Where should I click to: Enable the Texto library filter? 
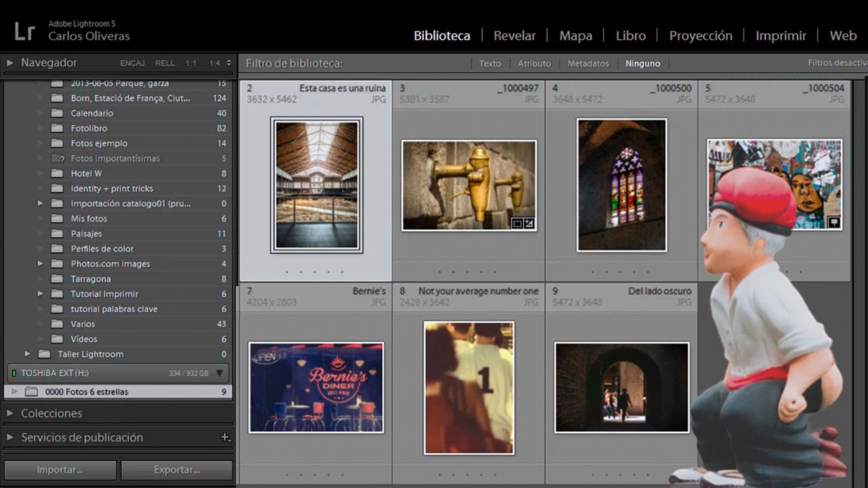pyautogui.click(x=490, y=63)
